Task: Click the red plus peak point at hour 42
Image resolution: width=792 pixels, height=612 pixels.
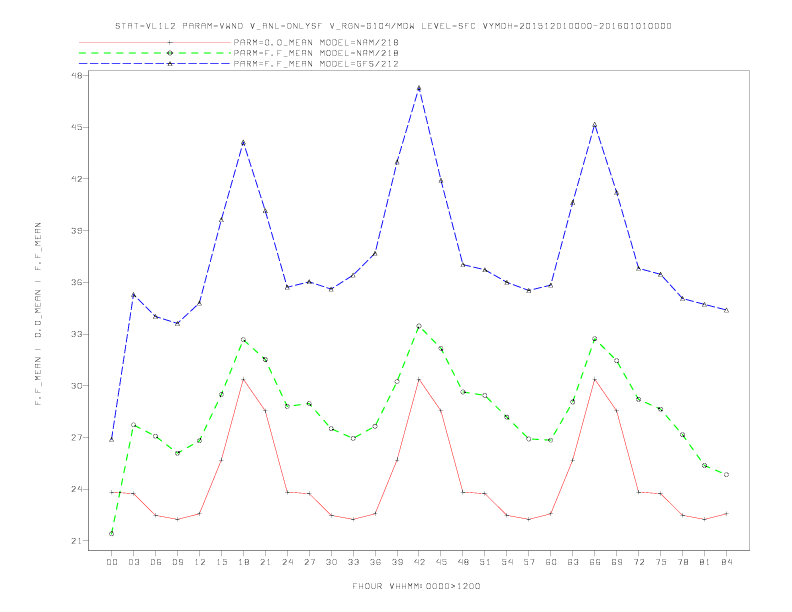Action: coord(419,379)
